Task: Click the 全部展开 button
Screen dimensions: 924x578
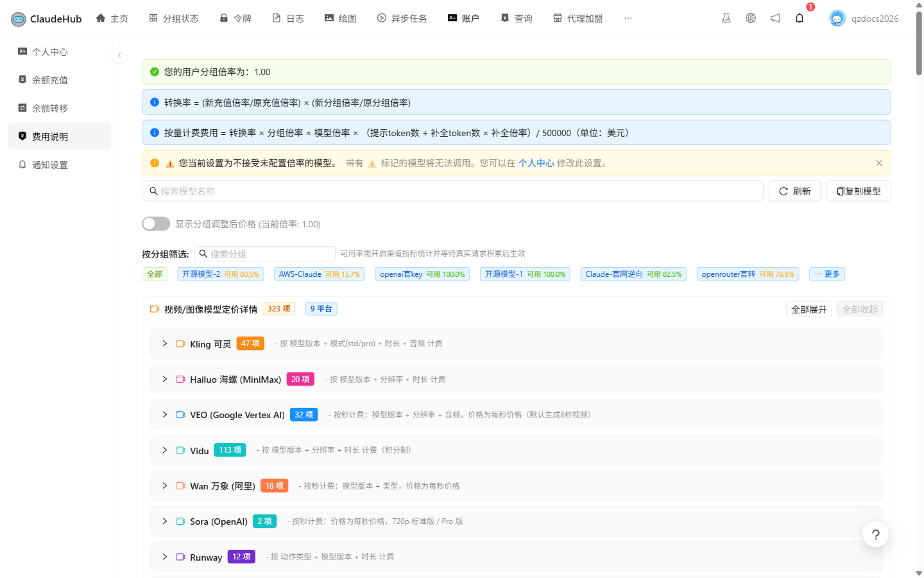Action: pos(809,309)
